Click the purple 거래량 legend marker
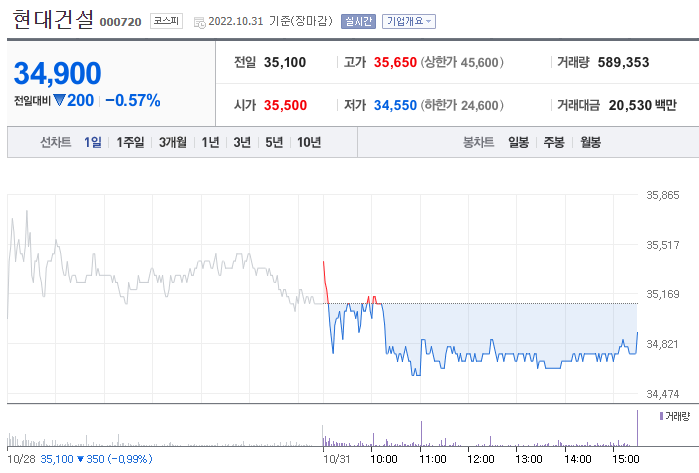Screen dimensions: 699x473 (x=661, y=416)
